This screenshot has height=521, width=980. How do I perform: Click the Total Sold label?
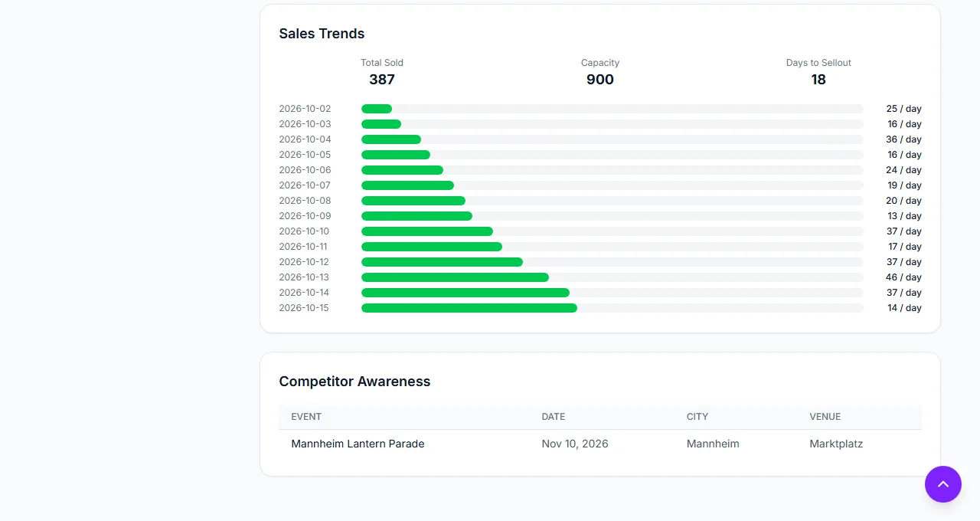pyautogui.click(x=382, y=63)
